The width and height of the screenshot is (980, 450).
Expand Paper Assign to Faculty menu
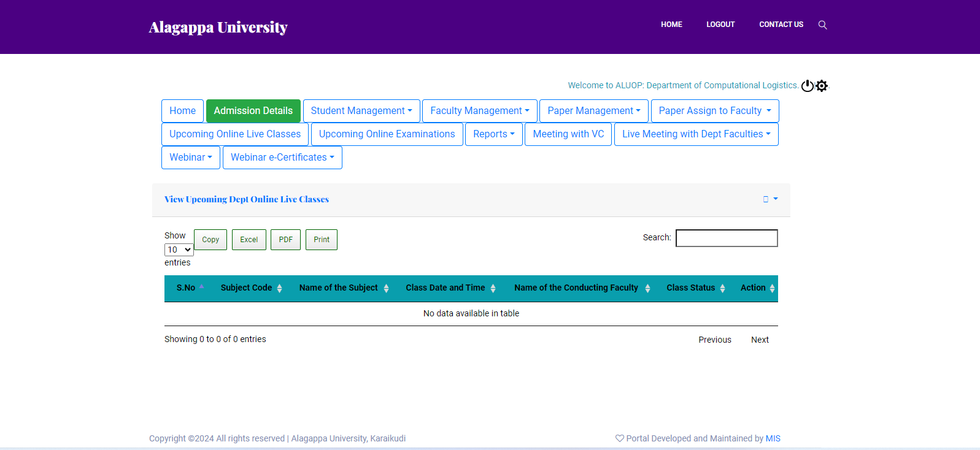tap(715, 111)
